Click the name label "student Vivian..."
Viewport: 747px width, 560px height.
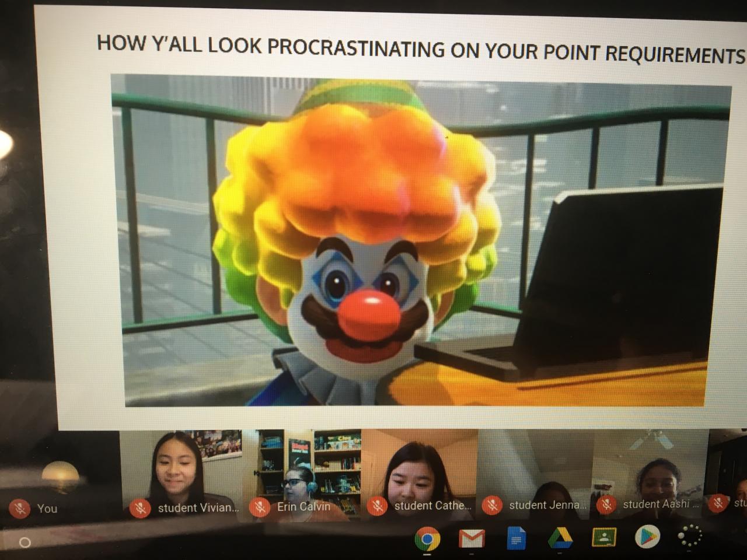[x=198, y=508]
